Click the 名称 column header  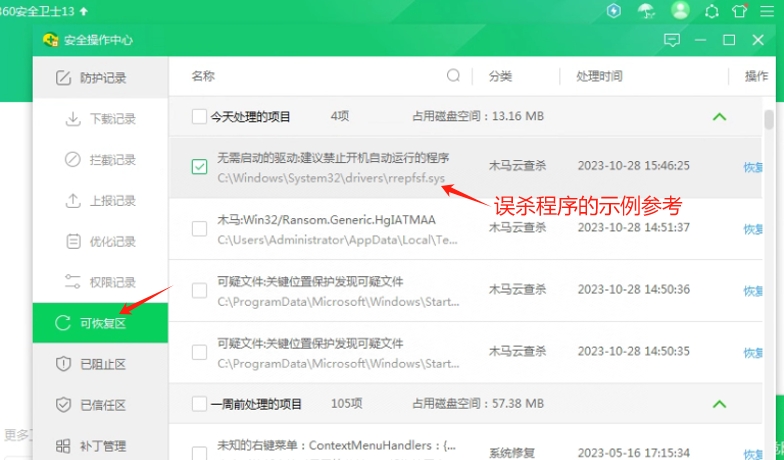click(203, 76)
